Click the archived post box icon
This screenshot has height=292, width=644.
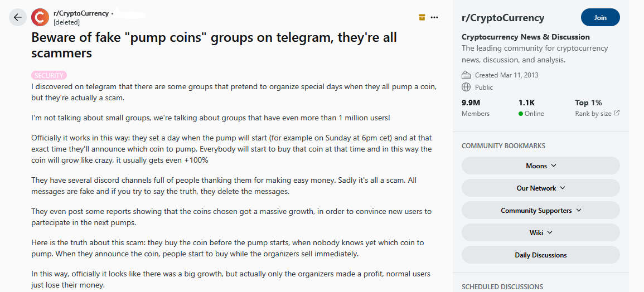point(422,17)
